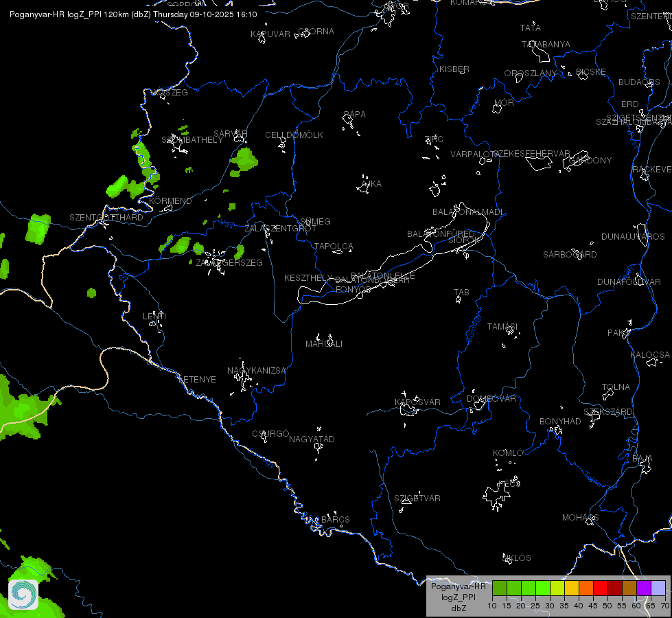This screenshot has height=618, width=672.
Task: Select the SZOMBATHELY city label
Action: click(192, 140)
